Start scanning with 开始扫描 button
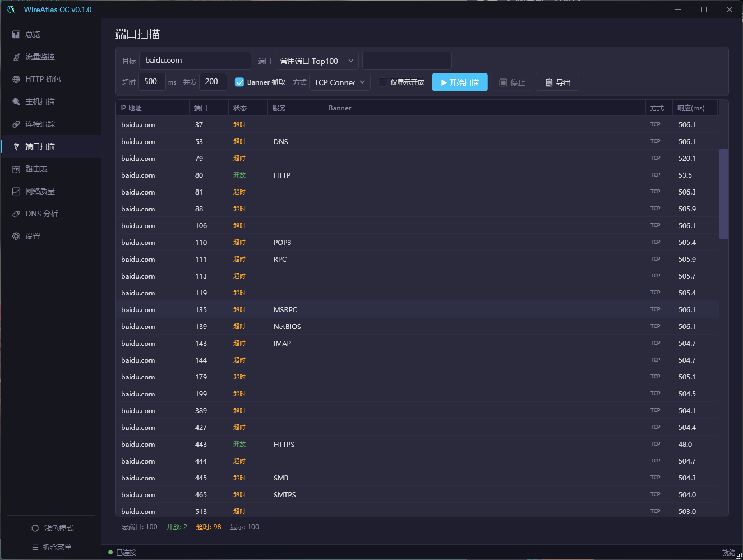This screenshot has width=743, height=560. pyautogui.click(x=460, y=82)
